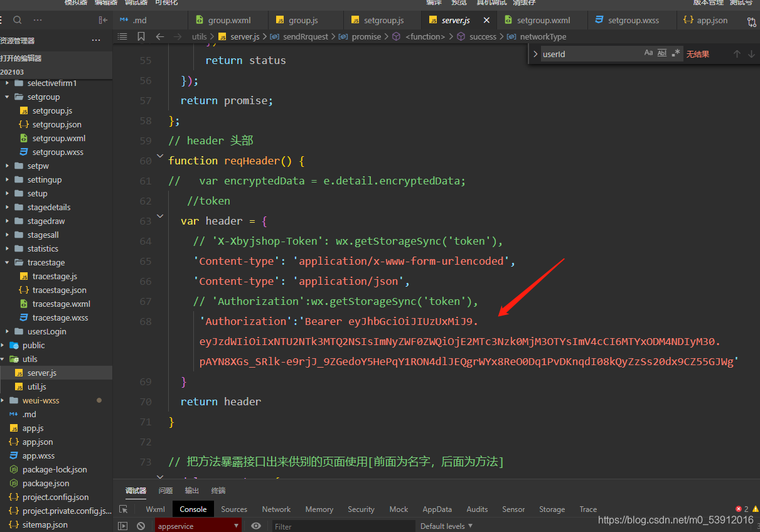Click networkType in the breadcrumb
This screenshot has width=760, height=532.
(x=543, y=37)
